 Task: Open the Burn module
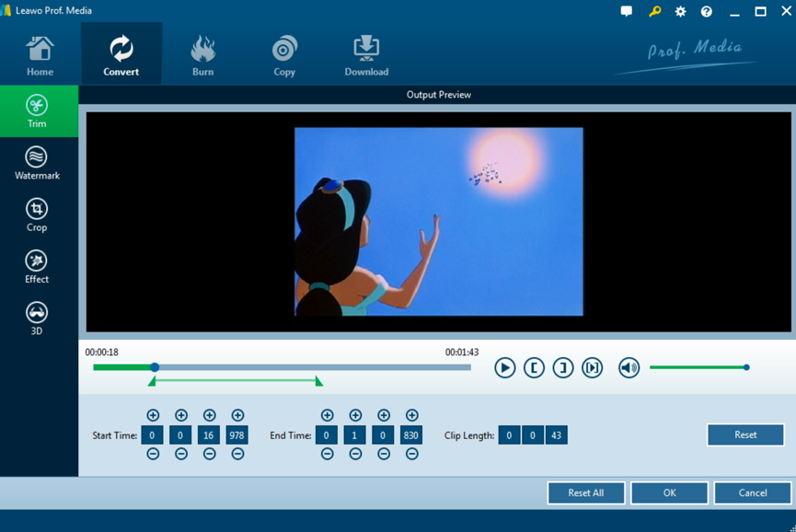tap(202, 52)
